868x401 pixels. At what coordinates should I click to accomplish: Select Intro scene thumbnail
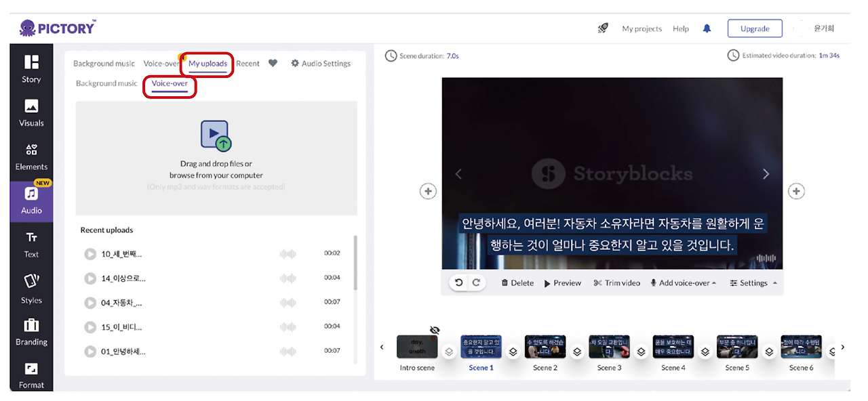point(417,347)
